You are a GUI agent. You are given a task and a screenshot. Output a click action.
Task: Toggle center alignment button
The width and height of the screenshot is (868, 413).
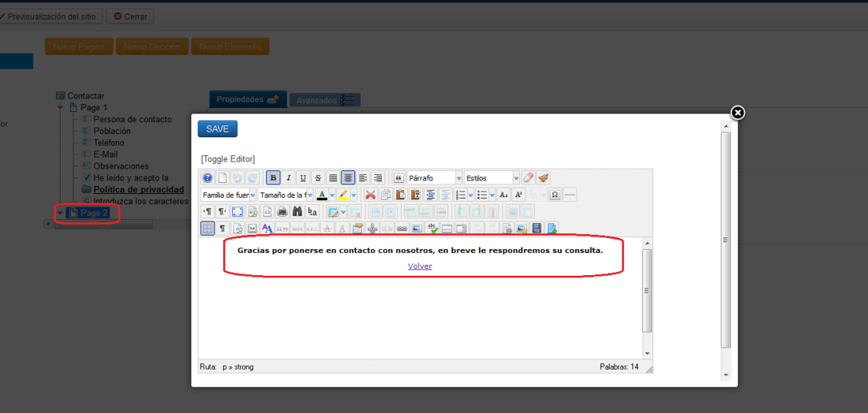coord(348,178)
